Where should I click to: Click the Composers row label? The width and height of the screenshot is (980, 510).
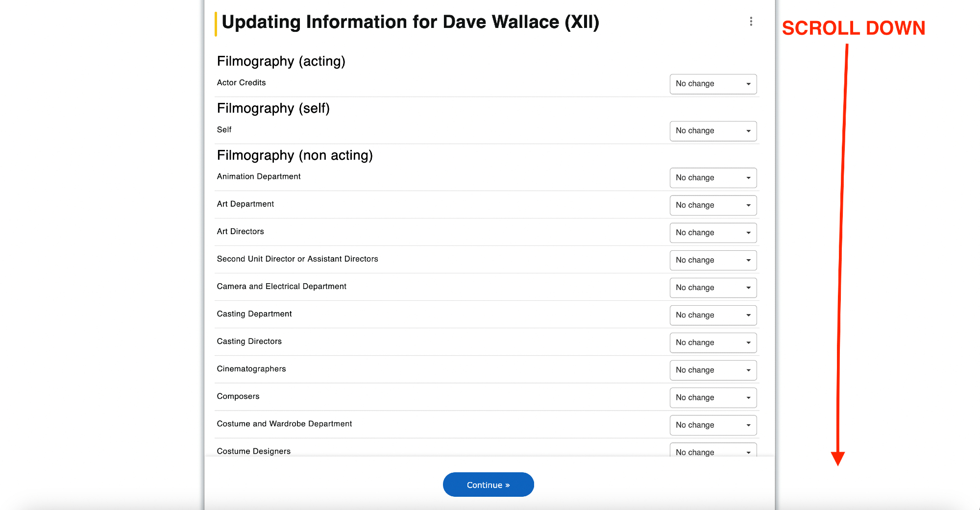click(238, 396)
